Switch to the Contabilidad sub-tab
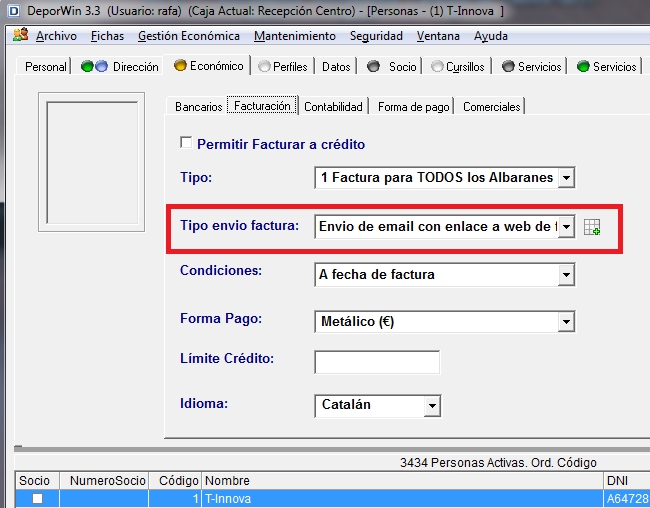The height and width of the screenshot is (508, 650). click(x=333, y=107)
